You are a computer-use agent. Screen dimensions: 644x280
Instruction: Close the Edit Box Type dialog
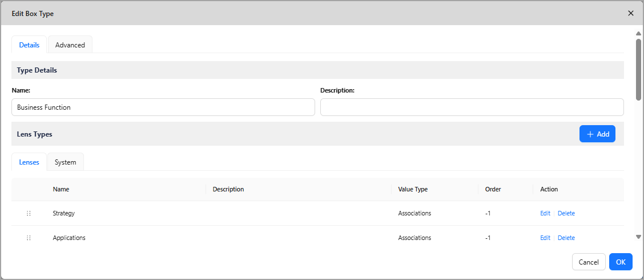coord(631,13)
